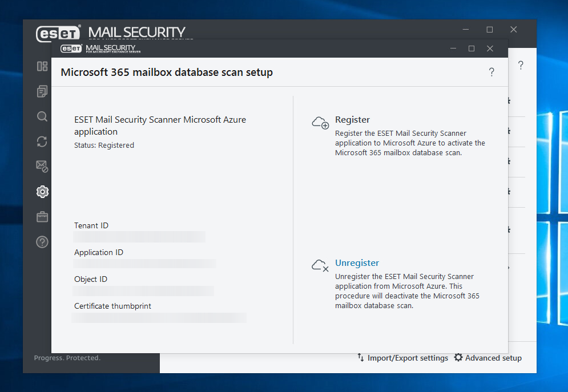Open Import/Export settings
Viewport: 568px width, 392px height.
(402, 358)
